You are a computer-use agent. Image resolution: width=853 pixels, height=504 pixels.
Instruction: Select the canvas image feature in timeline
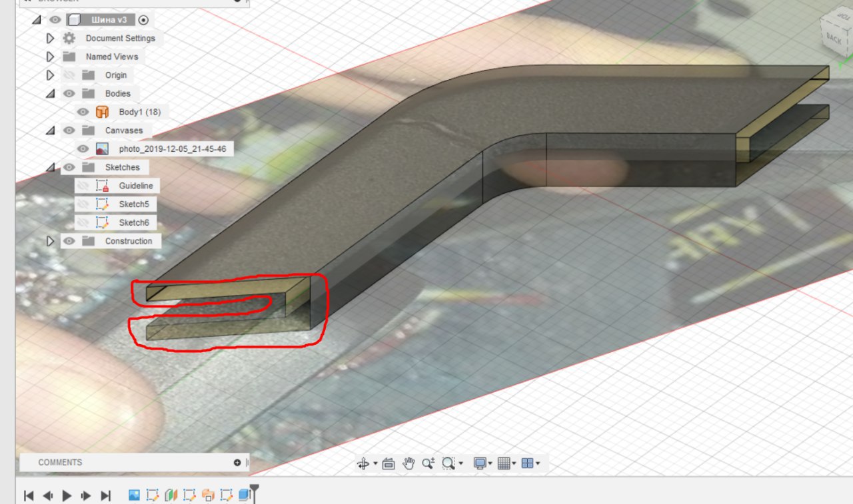click(134, 495)
